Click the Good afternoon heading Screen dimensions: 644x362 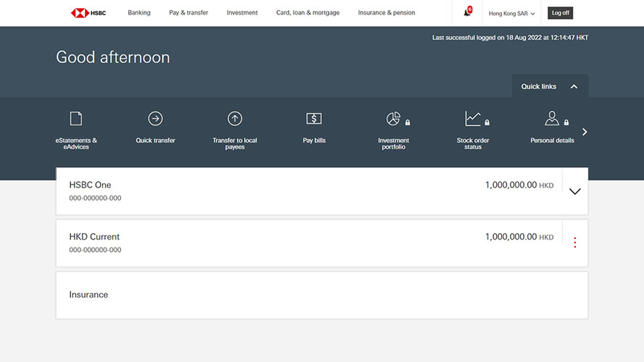point(113,57)
